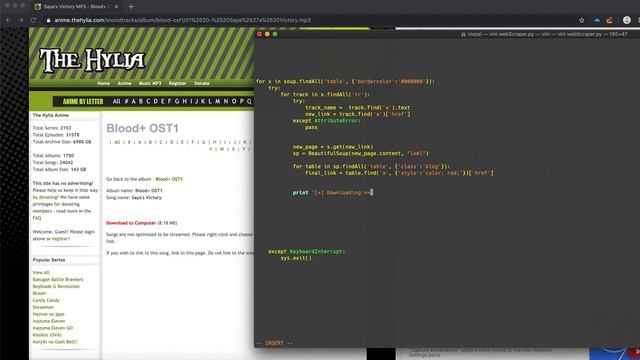The width and height of the screenshot is (640, 360).
Task: Click The Hylia site logo
Action: [x=92, y=60]
